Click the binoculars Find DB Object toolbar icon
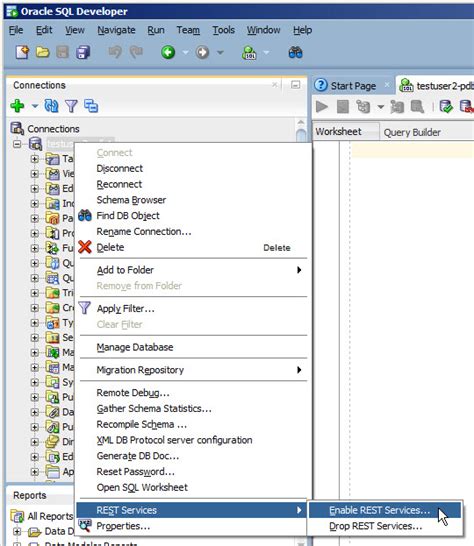This screenshot has width=474, height=546. point(295,53)
